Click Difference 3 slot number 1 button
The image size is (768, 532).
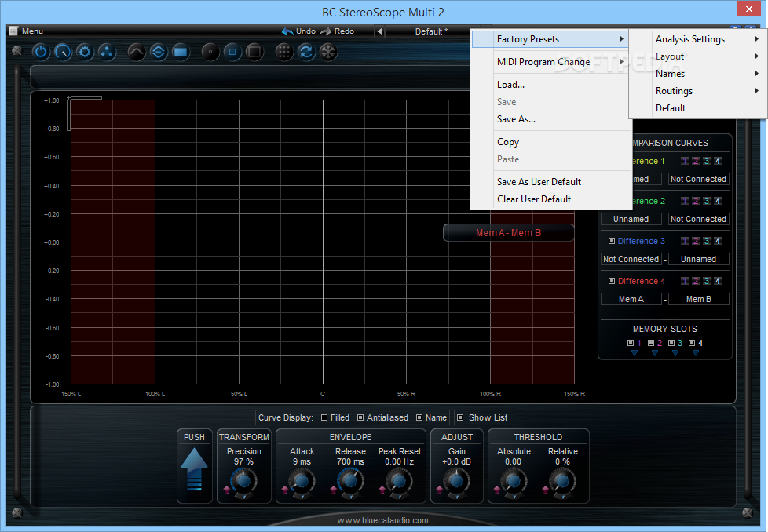(x=685, y=241)
